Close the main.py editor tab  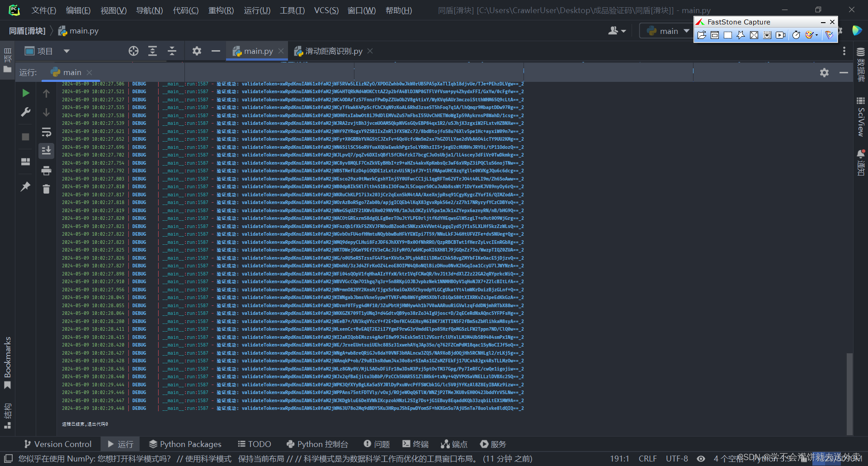click(x=281, y=51)
